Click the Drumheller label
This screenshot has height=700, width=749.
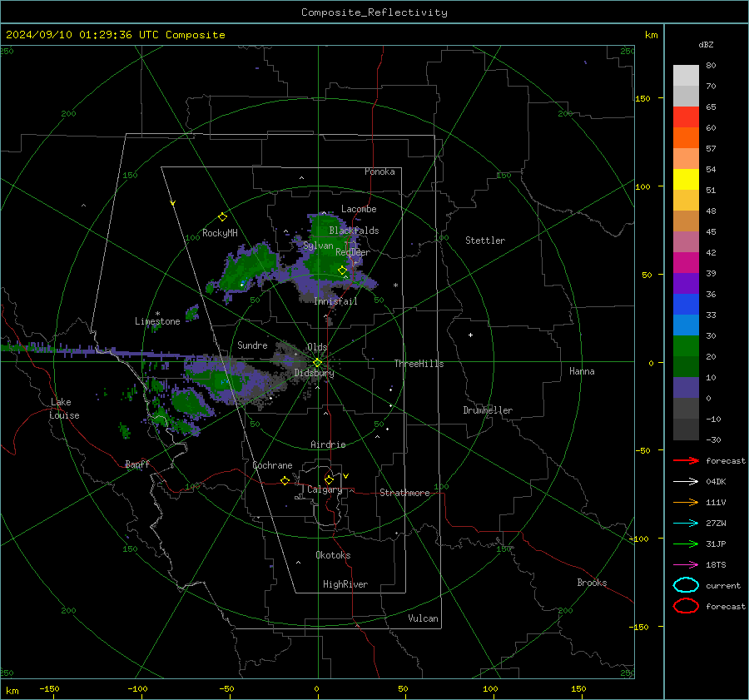pyautogui.click(x=488, y=410)
